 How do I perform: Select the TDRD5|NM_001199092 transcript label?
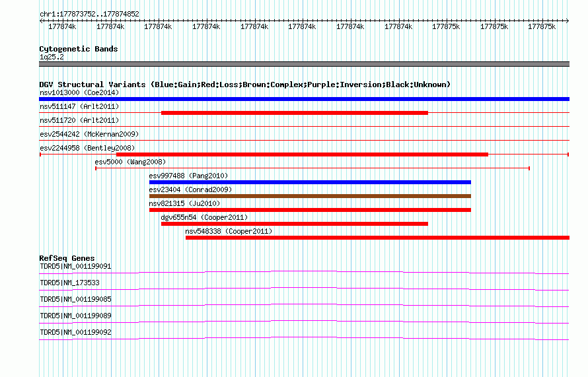pyautogui.click(x=75, y=332)
